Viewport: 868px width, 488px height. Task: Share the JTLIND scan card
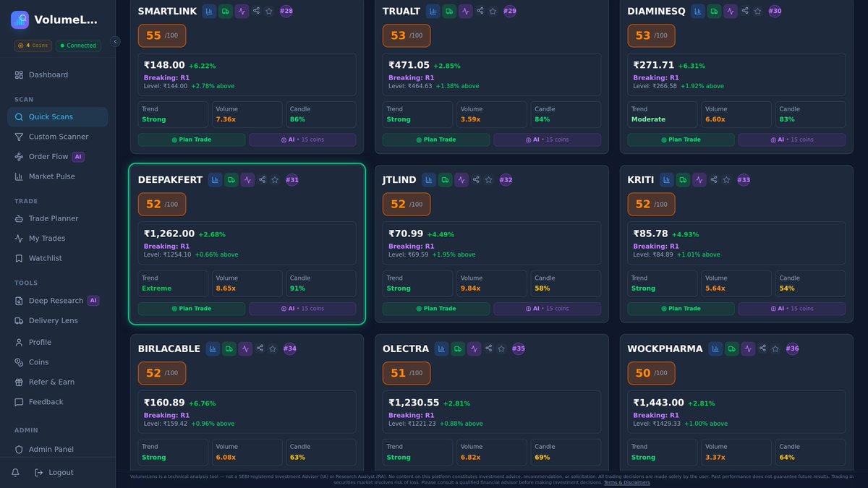(475, 179)
